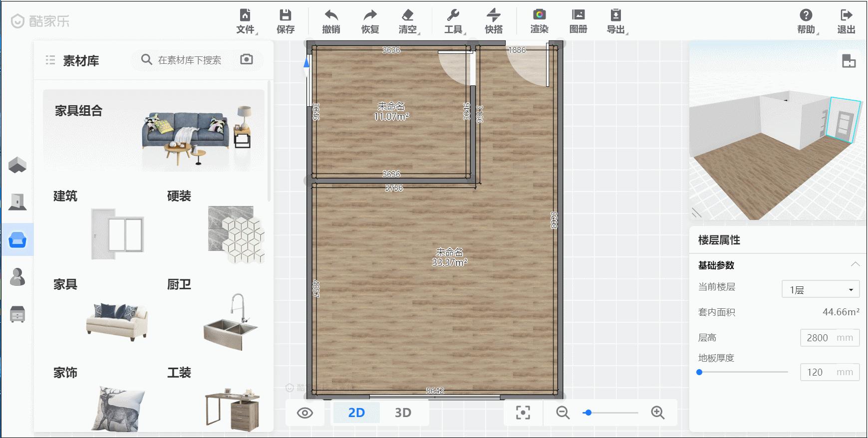
Task: Adjust the canvas zoom slider
Action: [x=610, y=413]
